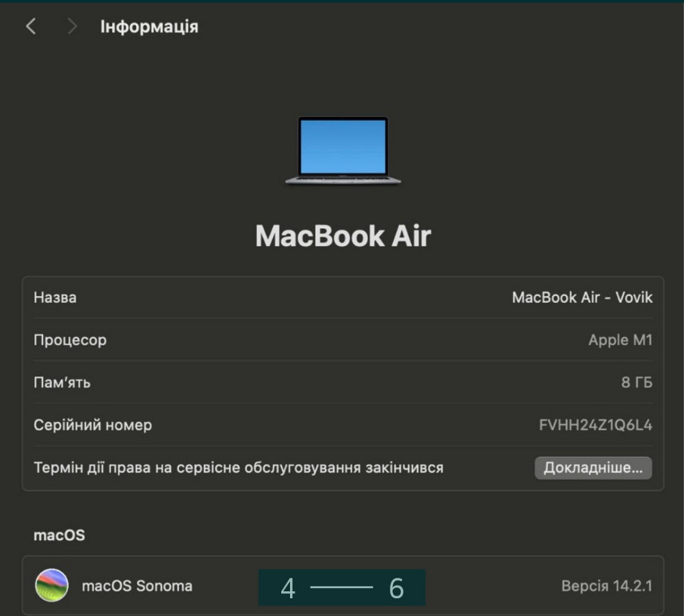Click the Серійний номер row label
The height and width of the screenshot is (616, 684).
click(93, 425)
